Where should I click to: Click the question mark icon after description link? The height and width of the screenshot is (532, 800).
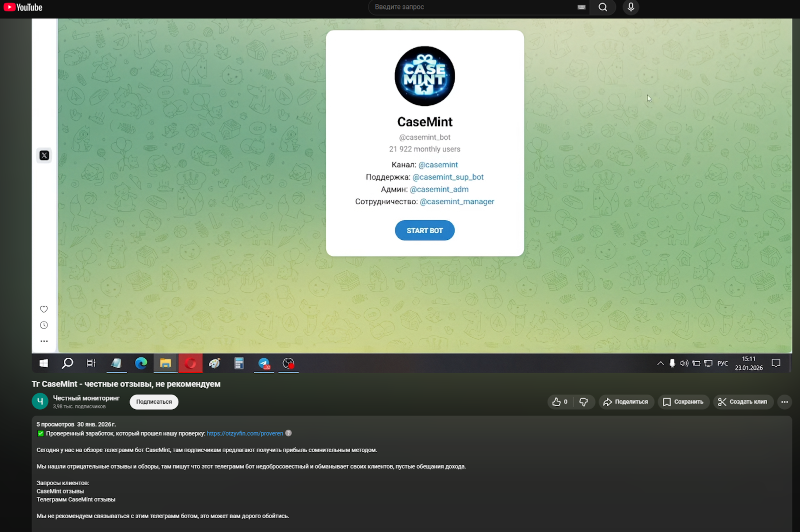coord(288,433)
